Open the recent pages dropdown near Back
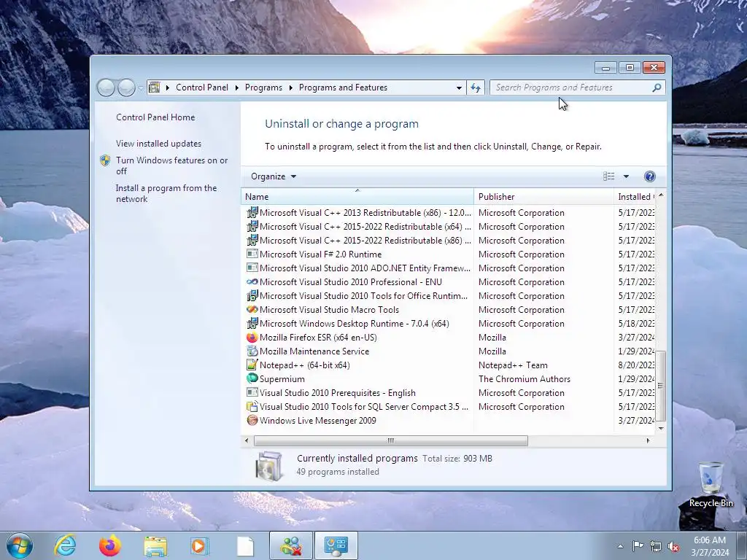Image resolution: width=747 pixels, height=560 pixels. pos(141,87)
